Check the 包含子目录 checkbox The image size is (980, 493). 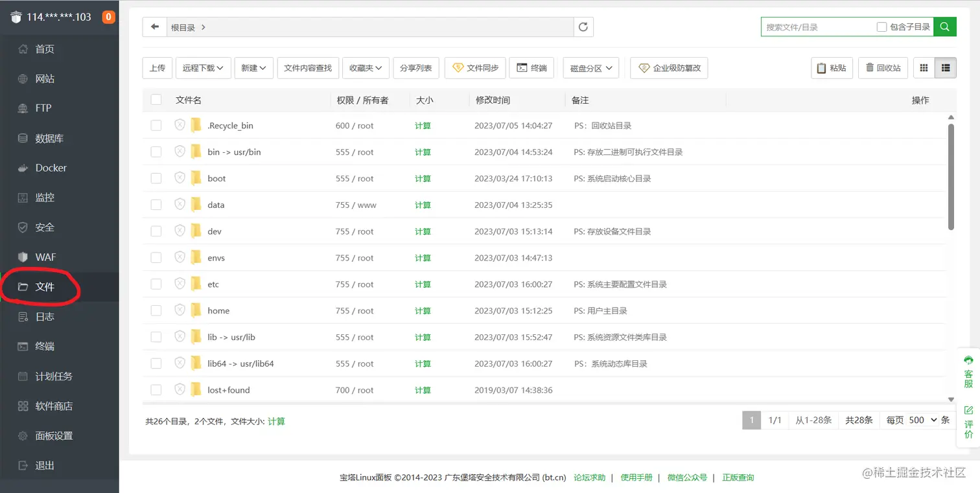point(881,27)
